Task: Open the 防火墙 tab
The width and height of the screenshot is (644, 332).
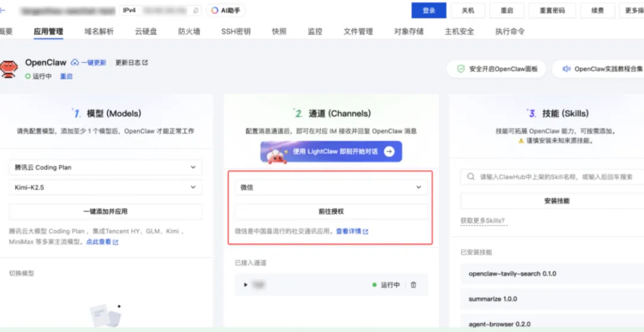Action: [189, 32]
